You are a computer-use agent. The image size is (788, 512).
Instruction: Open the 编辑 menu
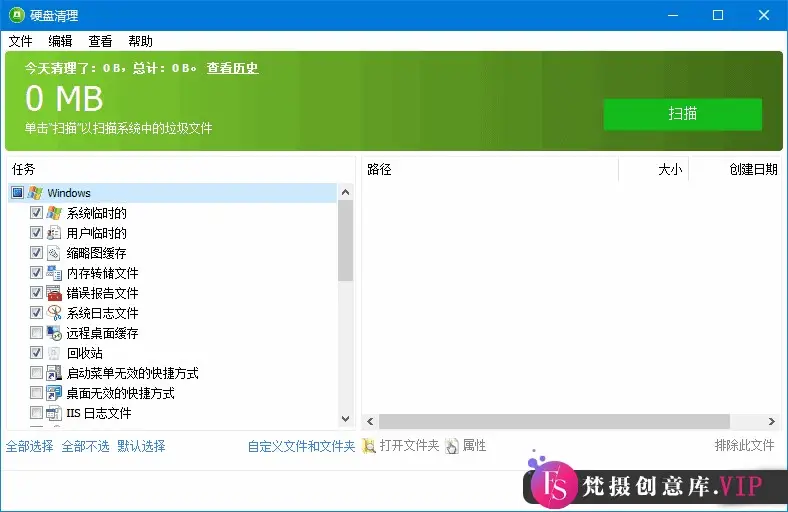[x=60, y=41]
